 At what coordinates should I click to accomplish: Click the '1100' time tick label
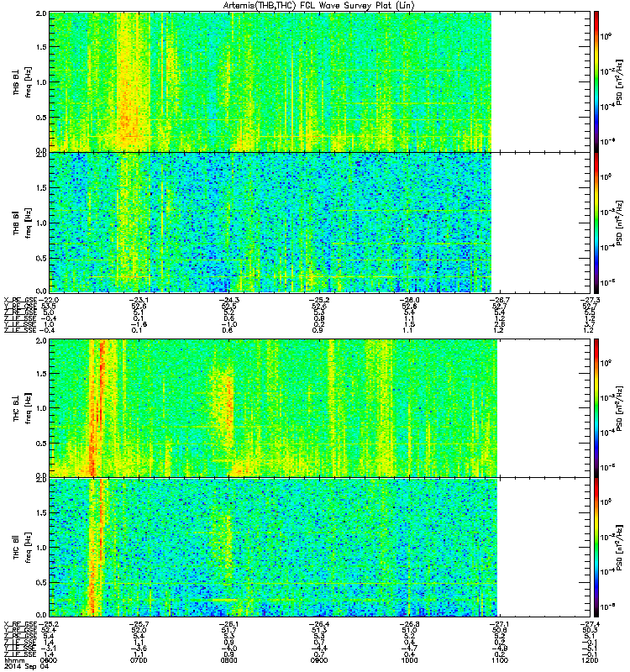499,660
